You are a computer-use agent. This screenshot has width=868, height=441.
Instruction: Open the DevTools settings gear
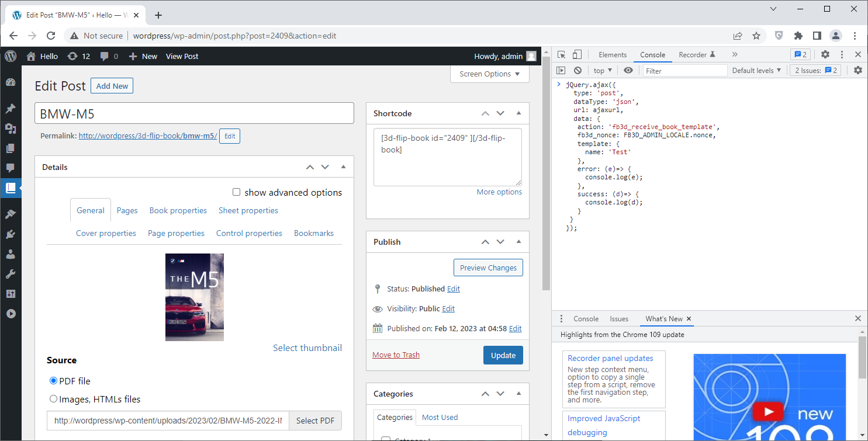click(x=825, y=55)
